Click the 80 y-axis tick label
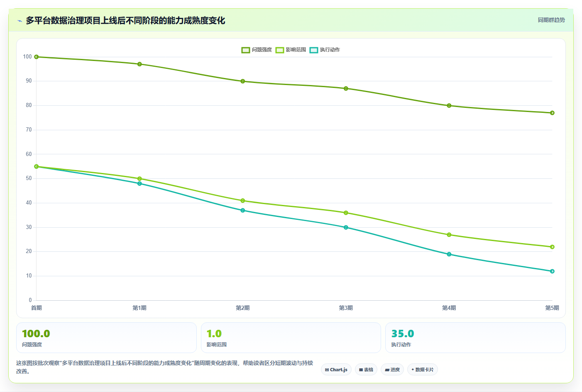The height and width of the screenshot is (392, 582). [x=29, y=105]
